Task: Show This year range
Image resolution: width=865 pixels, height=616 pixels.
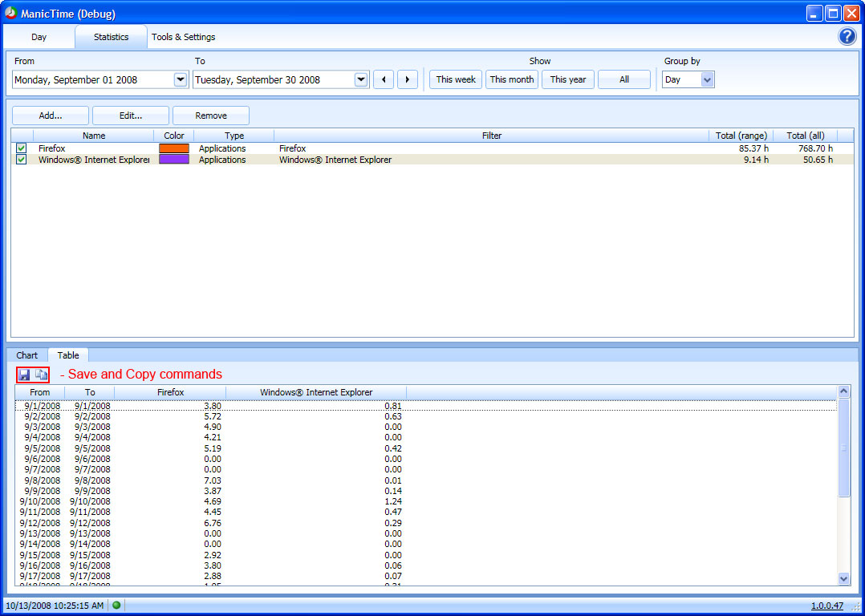Action: pyautogui.click(x=568, y=79)
